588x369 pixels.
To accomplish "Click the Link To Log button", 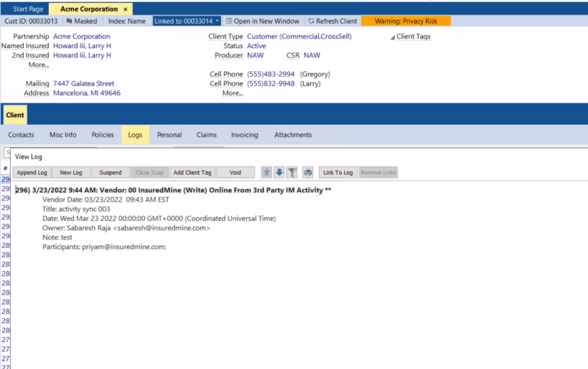I will point(338,172).
